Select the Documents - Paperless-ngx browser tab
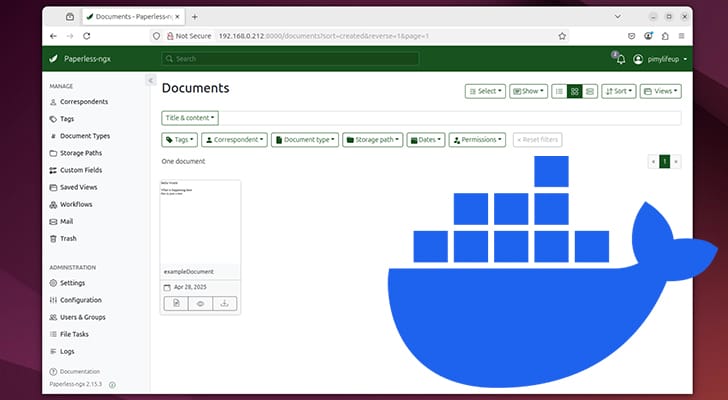The width and height of the screenshot is (728, 400). coord(132,17)
